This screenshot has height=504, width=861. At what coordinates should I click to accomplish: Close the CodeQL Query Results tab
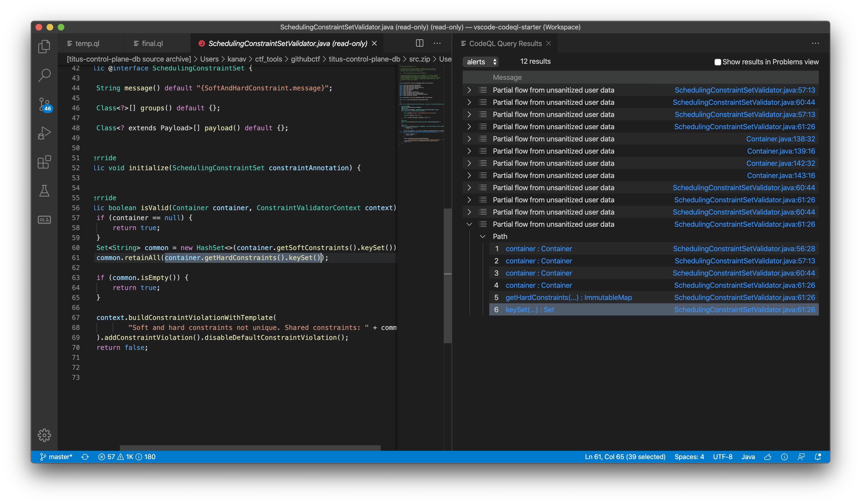pos(548,43)
